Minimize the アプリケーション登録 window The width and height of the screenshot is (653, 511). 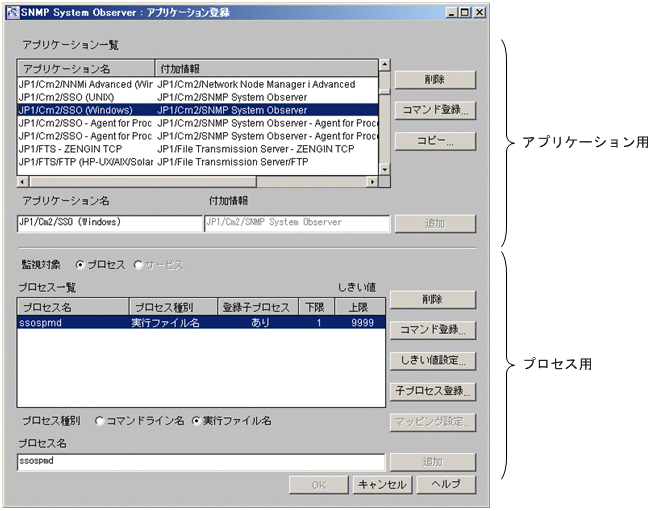point(452,12)
